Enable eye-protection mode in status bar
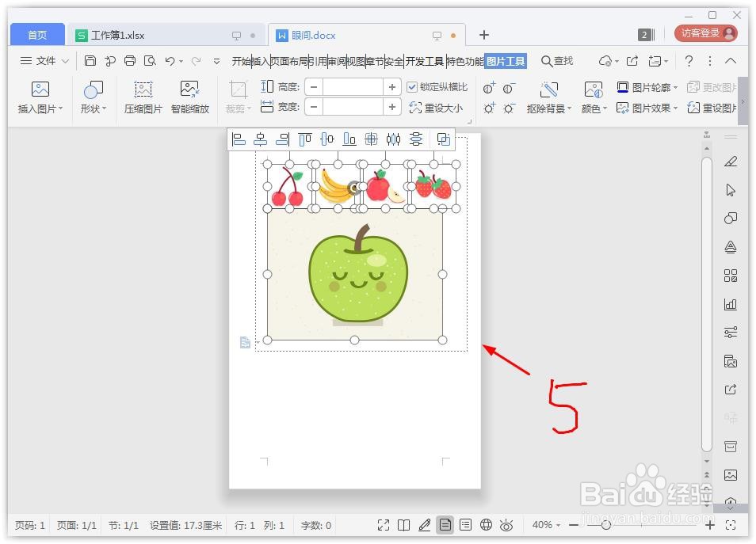 [x=506, y=524]
